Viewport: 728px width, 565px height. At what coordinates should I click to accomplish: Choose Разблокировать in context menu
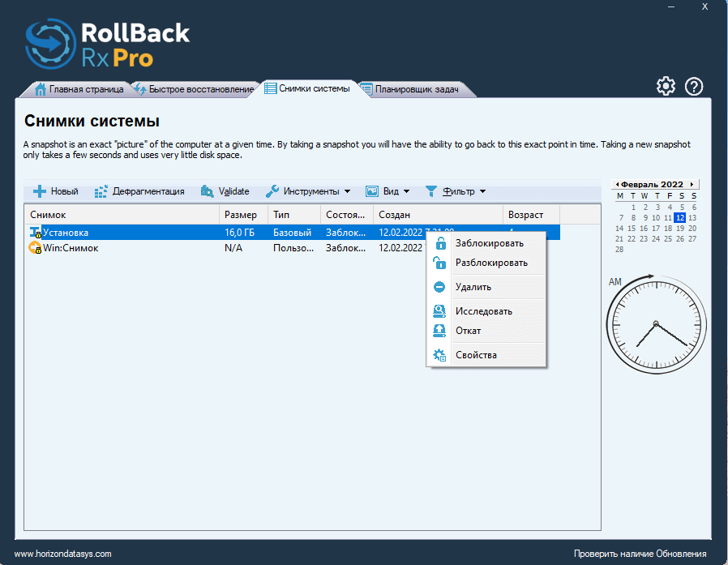click(x=486, y=263)
